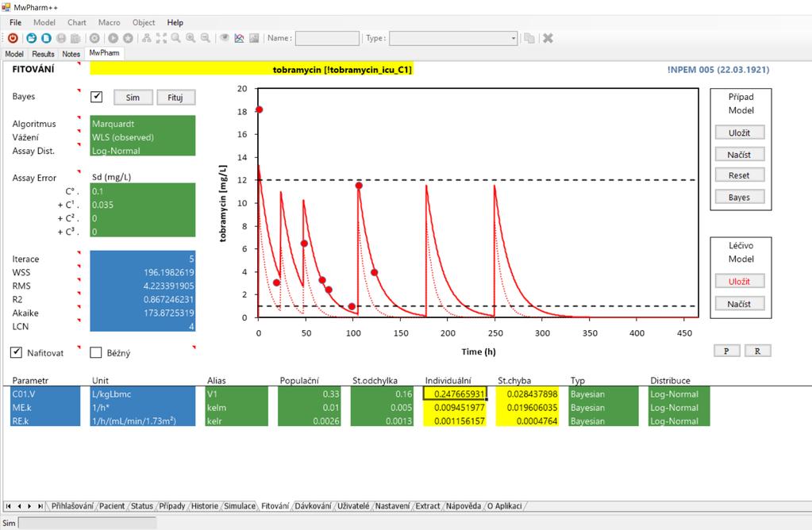The image size is (812, 530).
Task: Uncheck the Nafitovat checkbox
Action: [16, 352]
